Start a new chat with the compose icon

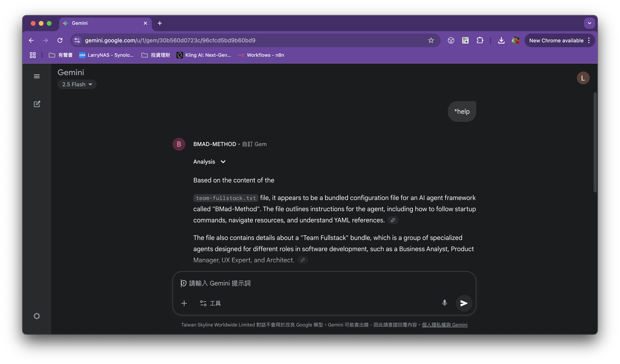tap(37, 104)
